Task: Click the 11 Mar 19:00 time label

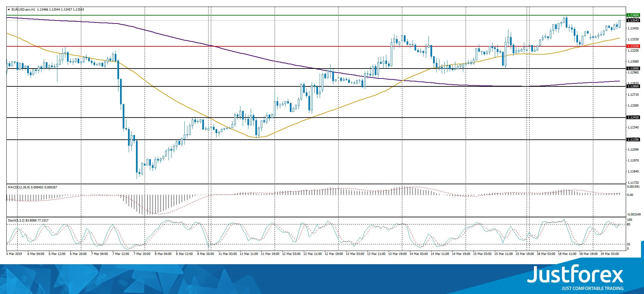Action: [x=270, y=254]
